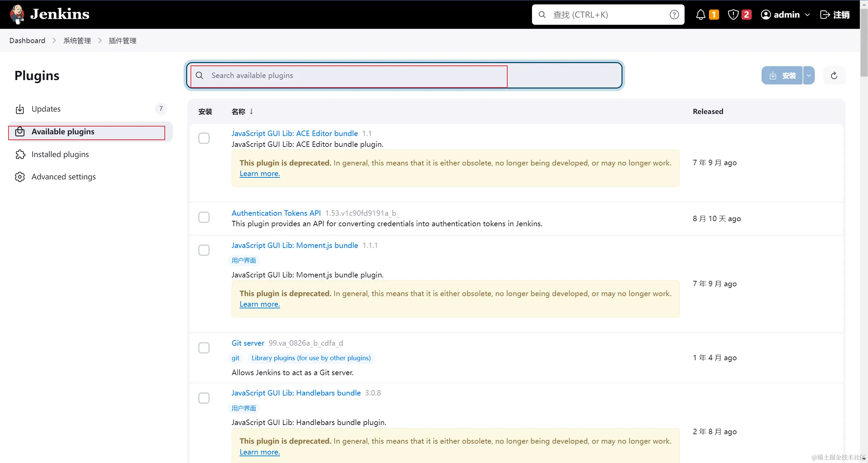The height and width of the screenshot is (463, 868).
Task: Click the Advanced settings gear icon
Action: [20, 177]
